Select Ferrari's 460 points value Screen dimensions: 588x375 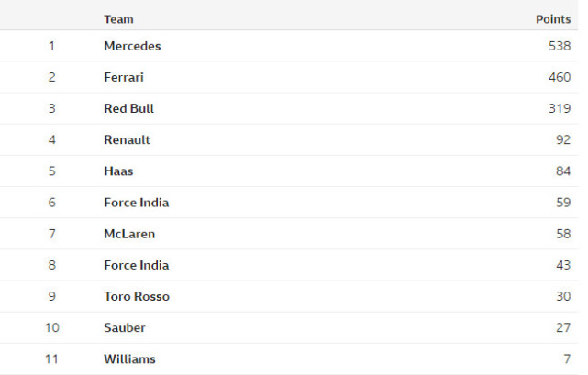pyautogui.click(x=559, y=77)
